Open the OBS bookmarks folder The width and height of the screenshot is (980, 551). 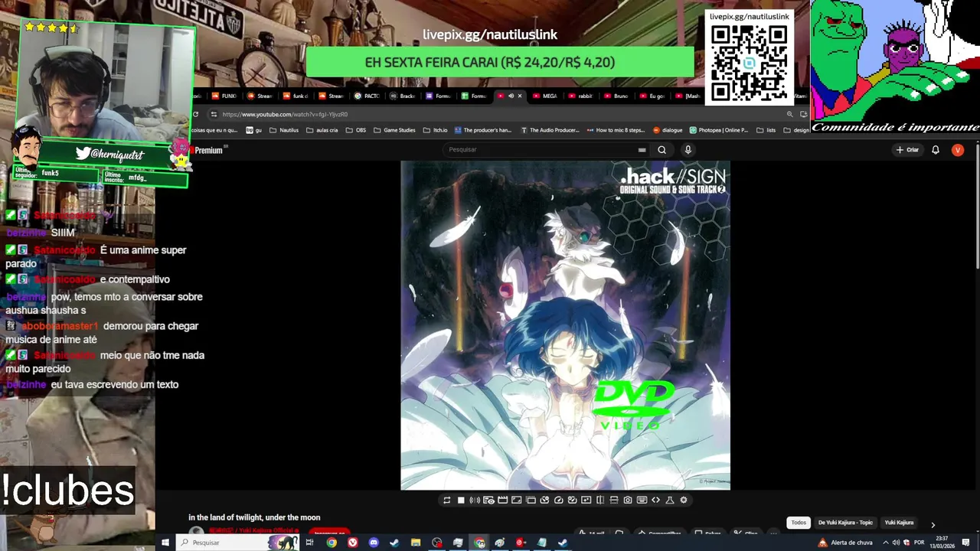[356, 130]
